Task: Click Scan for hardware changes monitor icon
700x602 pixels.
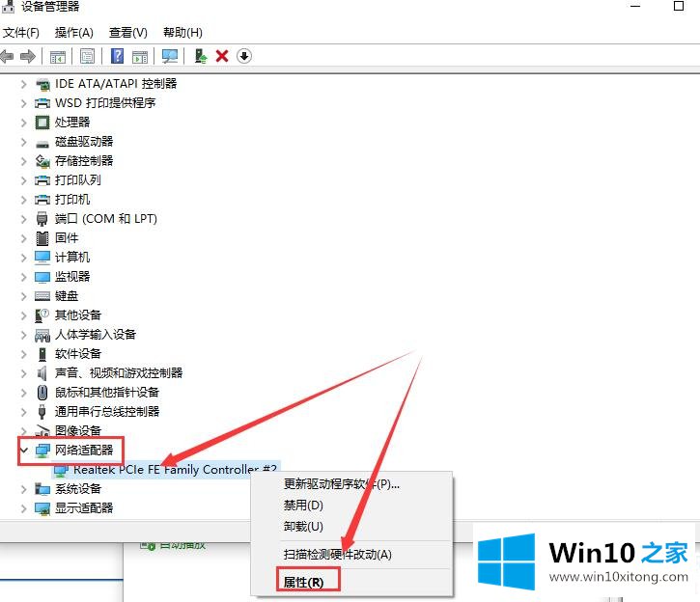Action: coord(170,56)
